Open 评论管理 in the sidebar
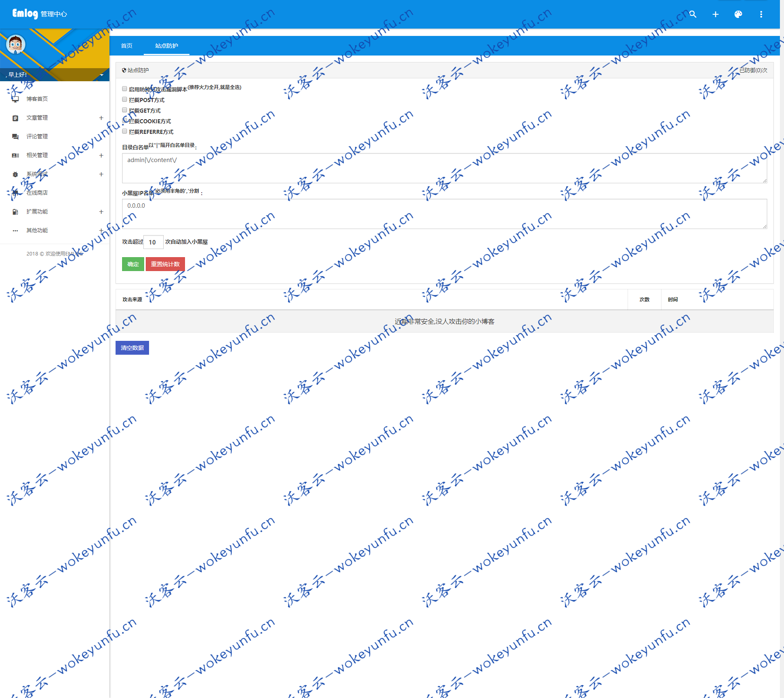The width and height of the screenshot is (784, 698). point(37,136)
